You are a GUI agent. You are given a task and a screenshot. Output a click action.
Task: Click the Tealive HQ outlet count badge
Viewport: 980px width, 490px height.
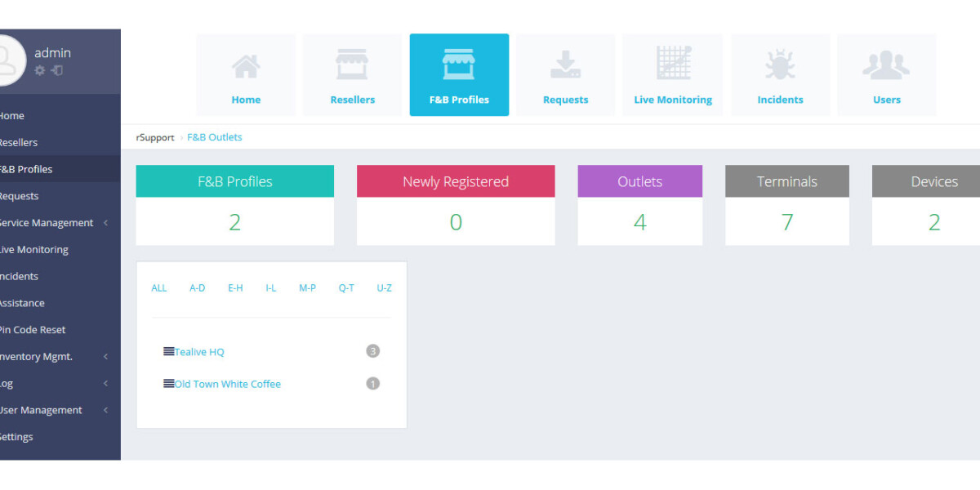click(373, 351)
